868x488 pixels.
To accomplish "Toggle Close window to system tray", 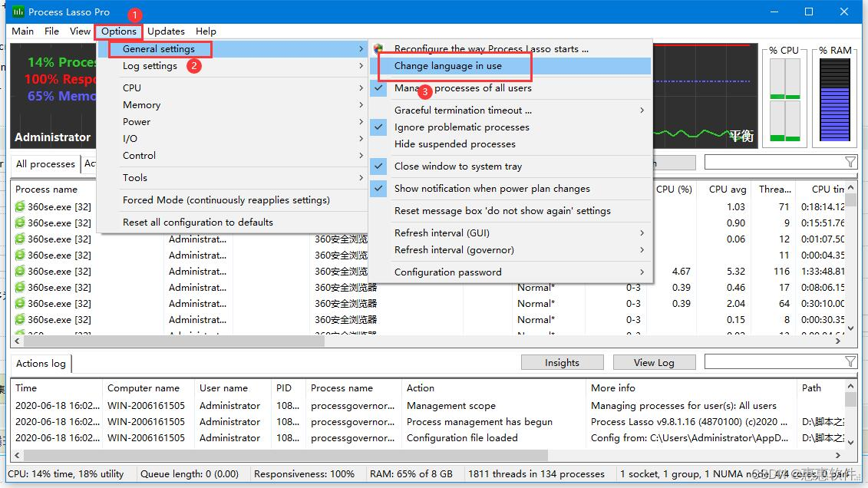I will [510, 166].
